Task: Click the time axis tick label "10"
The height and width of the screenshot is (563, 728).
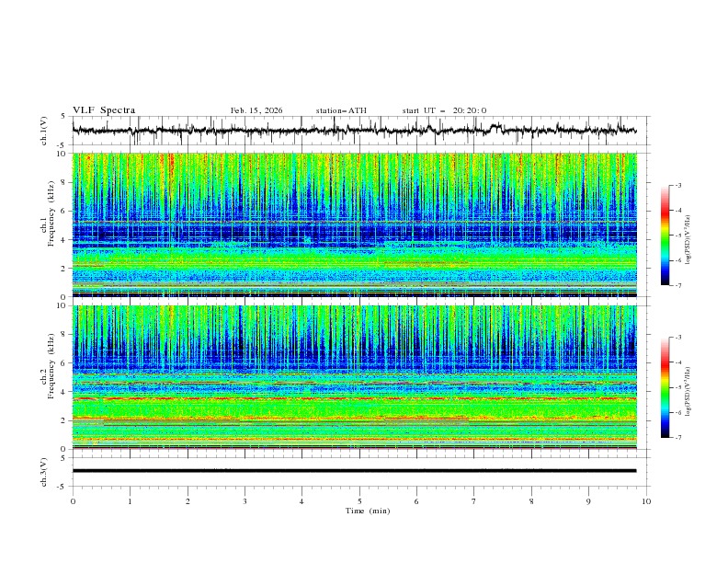Action: click(x=646, y=501)
